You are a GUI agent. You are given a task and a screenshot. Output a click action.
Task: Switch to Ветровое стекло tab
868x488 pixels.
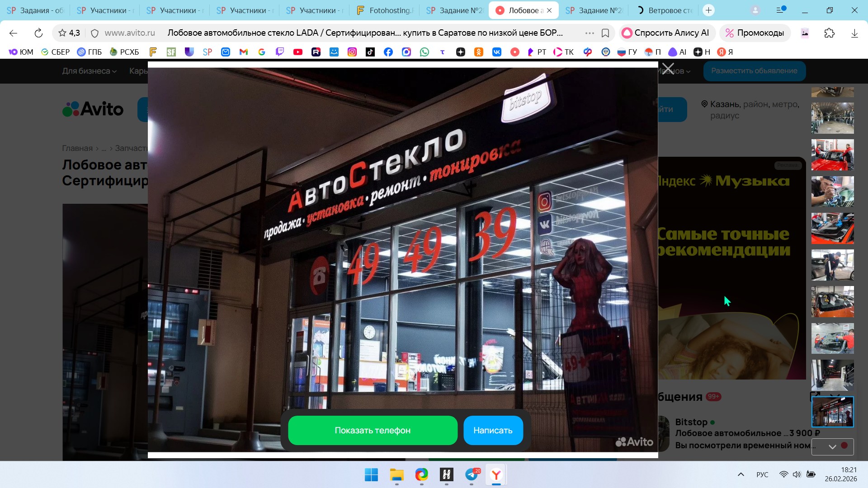(x=665, y=10)
